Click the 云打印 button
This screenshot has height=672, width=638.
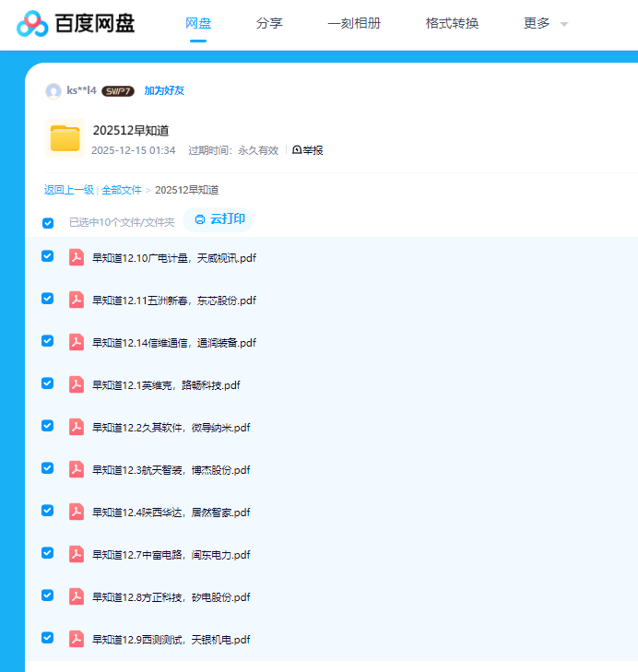(x=219, y=219)
